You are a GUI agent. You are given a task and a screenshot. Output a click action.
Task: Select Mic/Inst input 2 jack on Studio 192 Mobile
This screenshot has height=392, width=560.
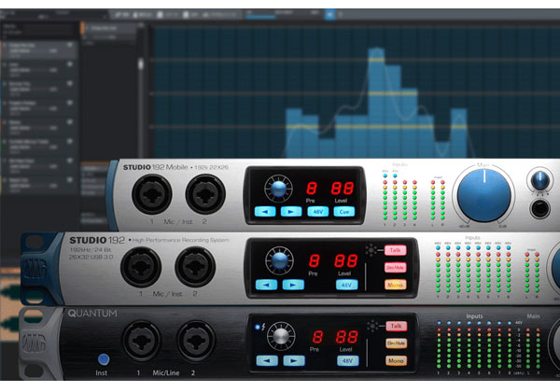205,194
